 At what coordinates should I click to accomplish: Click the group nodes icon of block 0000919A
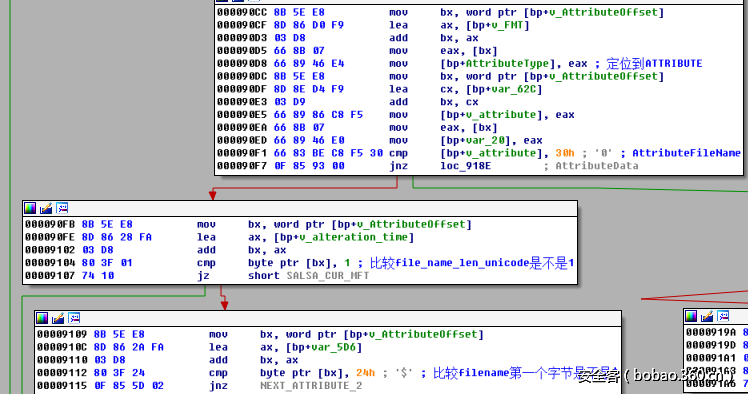pyautogui.click(x=723, y=316)
